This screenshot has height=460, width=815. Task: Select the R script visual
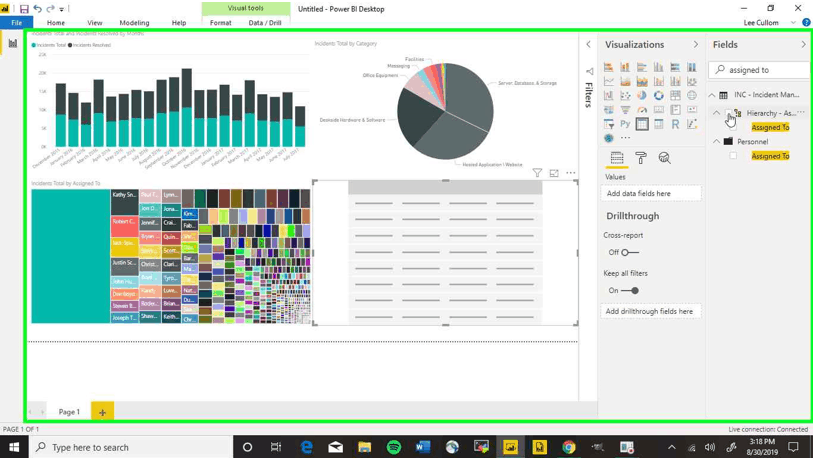pyautogui.click(x=675, y=124)
